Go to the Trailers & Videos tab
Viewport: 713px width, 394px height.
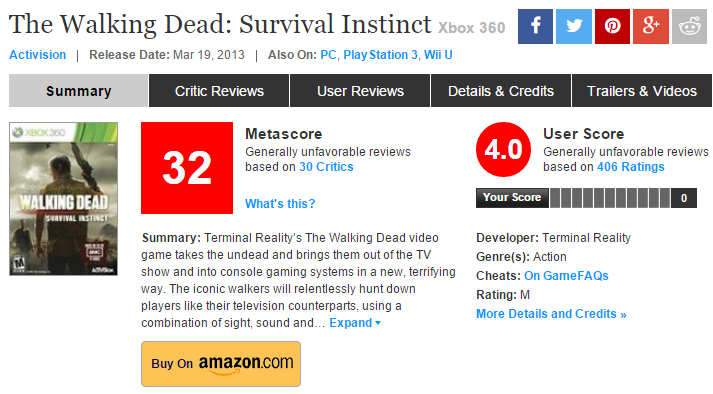642,91
